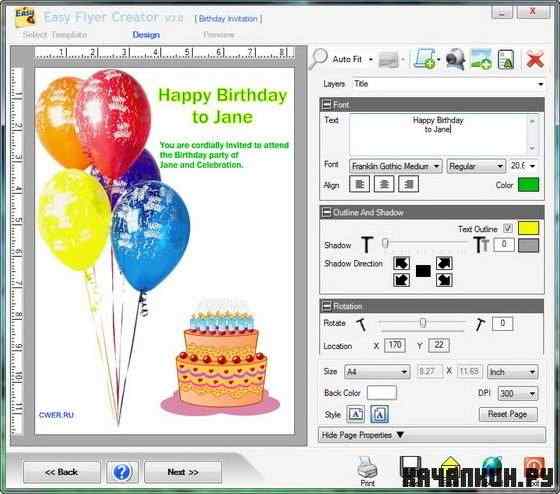Click the add text layer icon
The height and width of the screenshot is (494, 560).
tap(506, 59)
